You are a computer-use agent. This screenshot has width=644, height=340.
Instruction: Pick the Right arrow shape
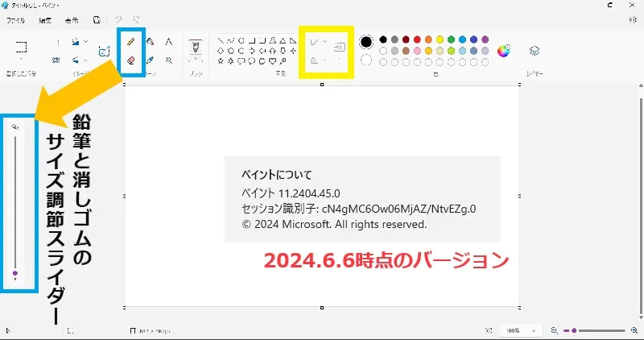coord(252,51)
